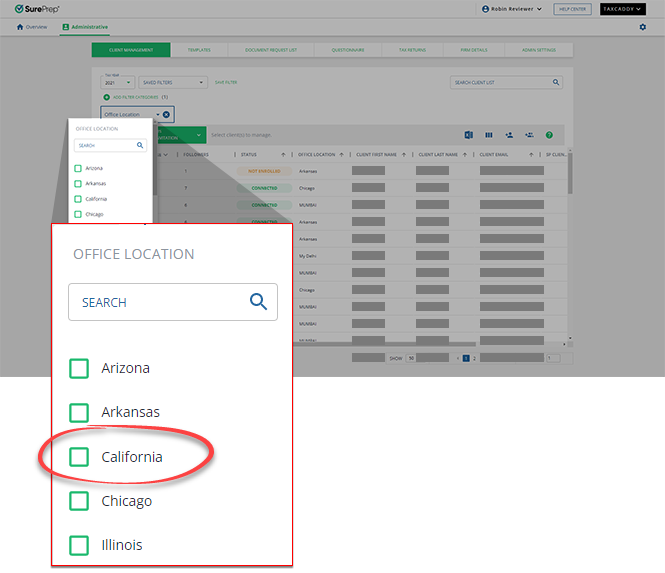
Task: Click the green help question icon
Action: click(549, 135)
